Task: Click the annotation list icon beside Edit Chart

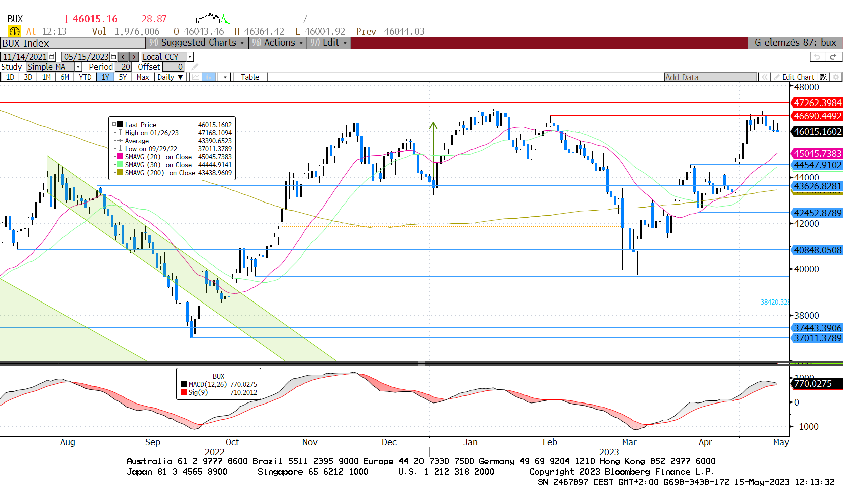Action: click(823, 77)
